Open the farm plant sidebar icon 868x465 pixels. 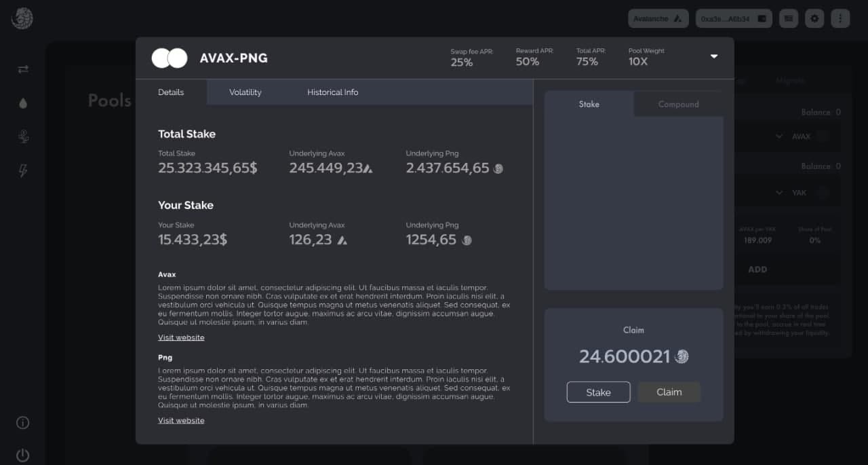pyautogui.click(x=23, y=137)
